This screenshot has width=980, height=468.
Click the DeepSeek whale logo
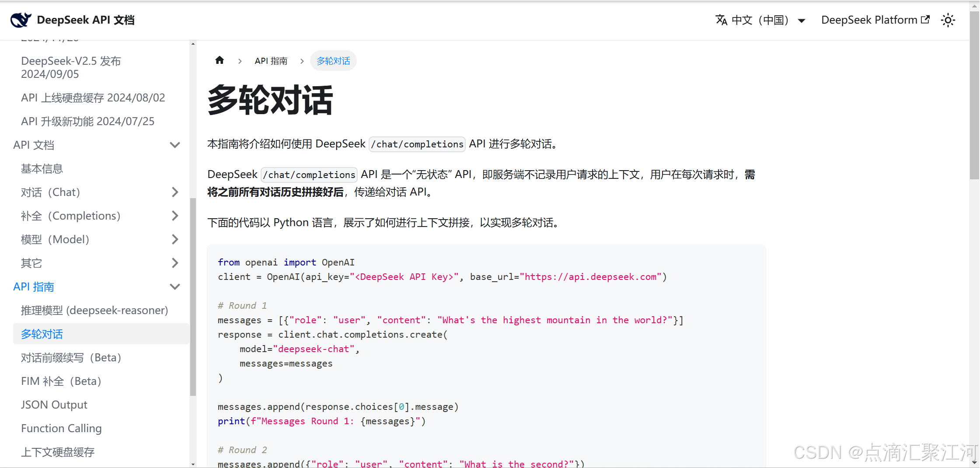pyautogui.click(x=21, y=20)
